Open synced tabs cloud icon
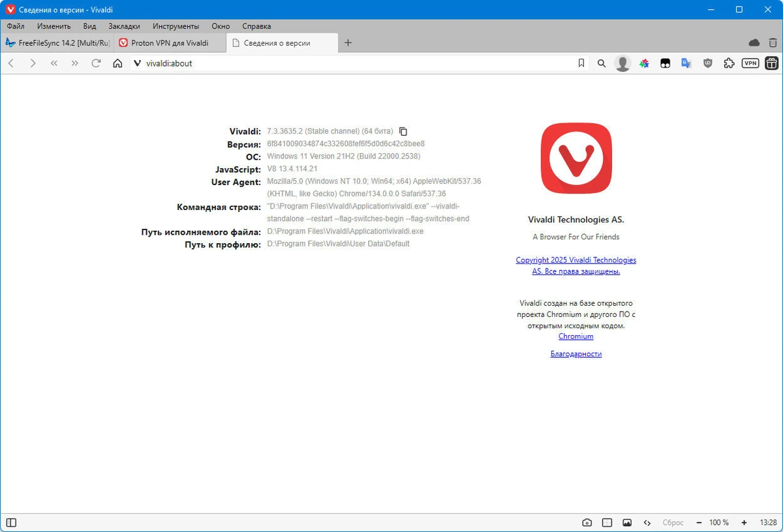The width and height of the screenshot is (783, 532). pos(754,42)
